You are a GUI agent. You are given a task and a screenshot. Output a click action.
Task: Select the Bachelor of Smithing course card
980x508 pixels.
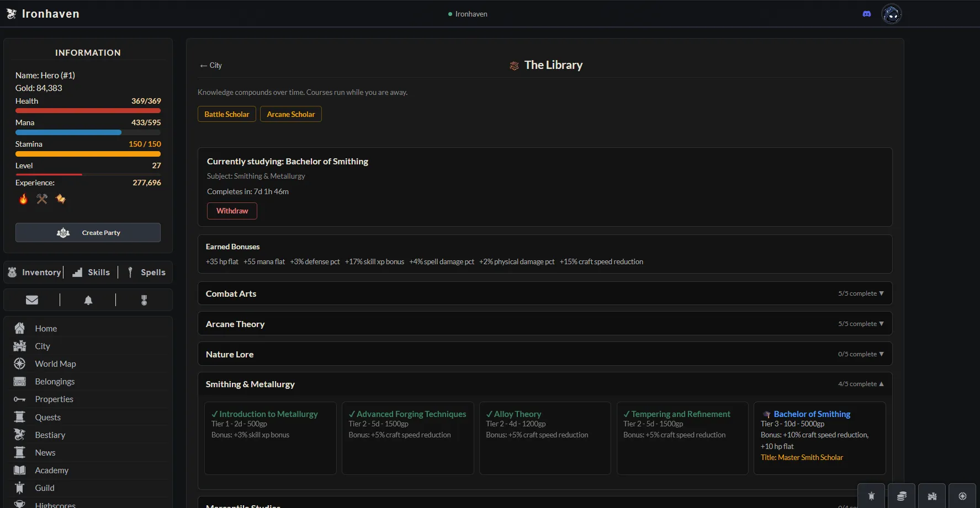[x=820, y=438]
